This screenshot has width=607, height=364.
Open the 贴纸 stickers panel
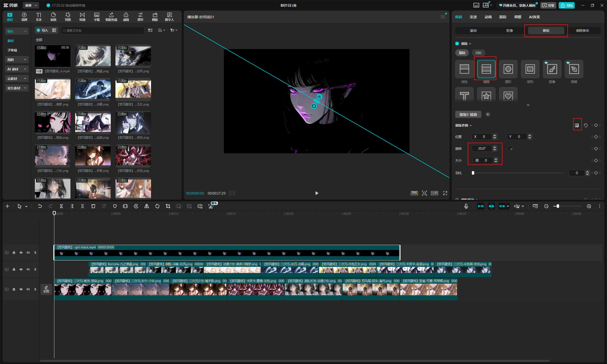53,17
